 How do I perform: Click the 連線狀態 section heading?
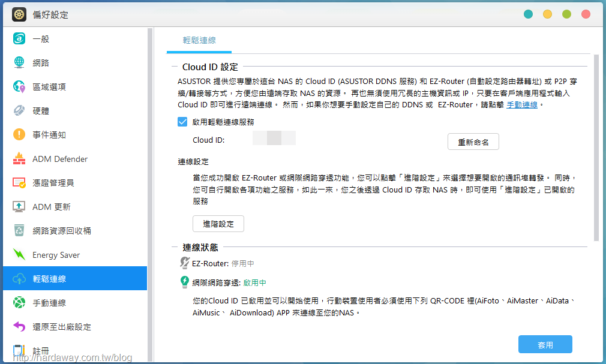pos(200,247)
